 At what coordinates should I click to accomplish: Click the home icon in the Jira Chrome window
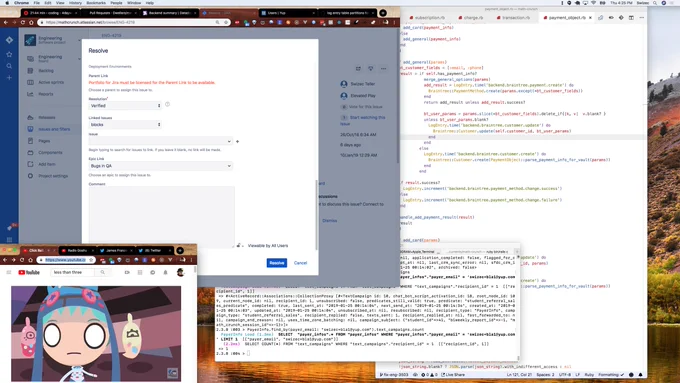pyautogui.click(x=31, y=22)
